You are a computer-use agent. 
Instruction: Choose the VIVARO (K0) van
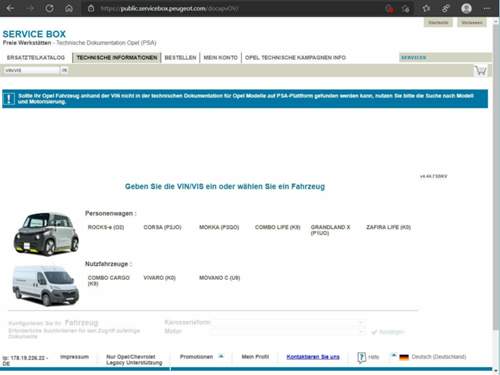[x=159, y=278]
